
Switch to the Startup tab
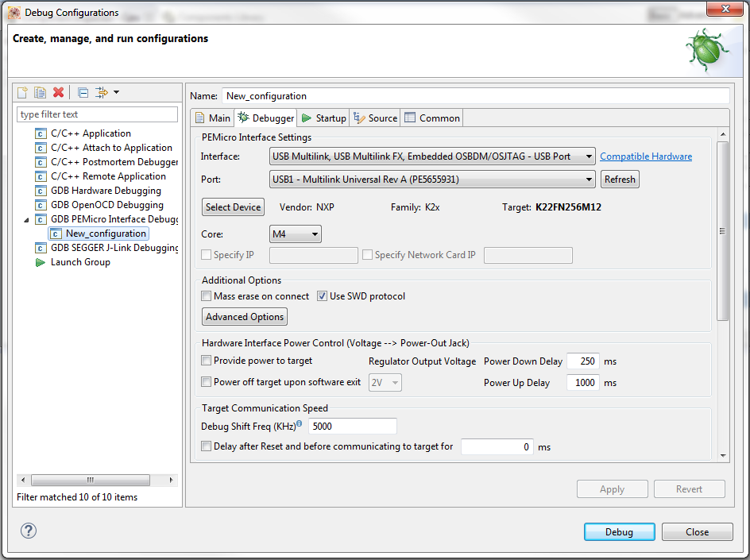tap(324, 118)
